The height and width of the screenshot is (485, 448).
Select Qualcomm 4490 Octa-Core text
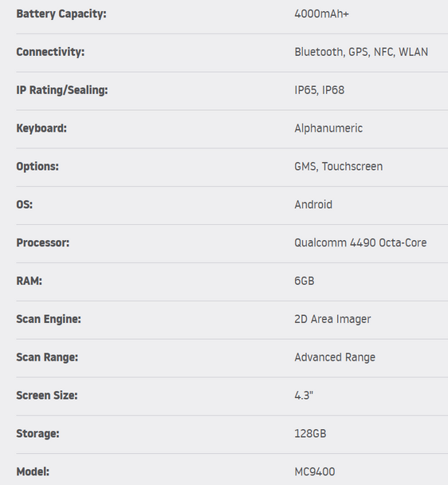360,242
